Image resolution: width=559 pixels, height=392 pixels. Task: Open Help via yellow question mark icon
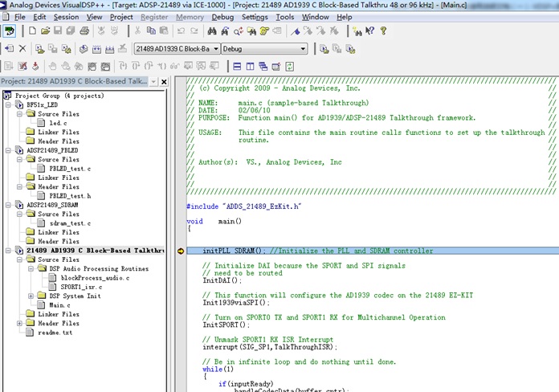(x=383, y=31)
